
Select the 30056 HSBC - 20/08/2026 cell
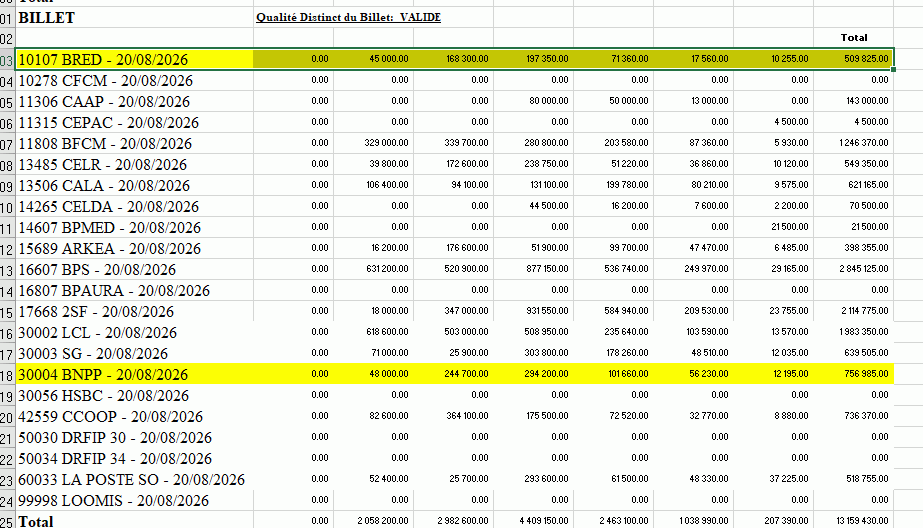[135, 396]
